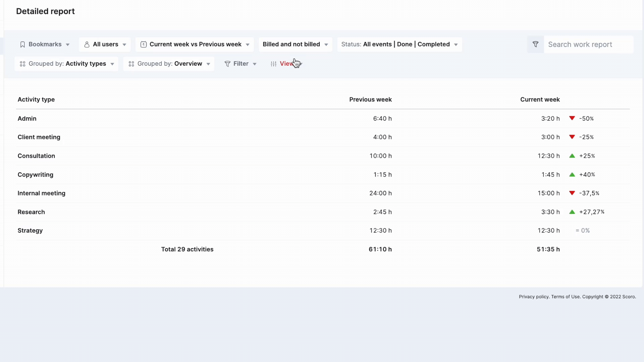
Task: Open the Filter dropdown
Action: click(240, 64)
